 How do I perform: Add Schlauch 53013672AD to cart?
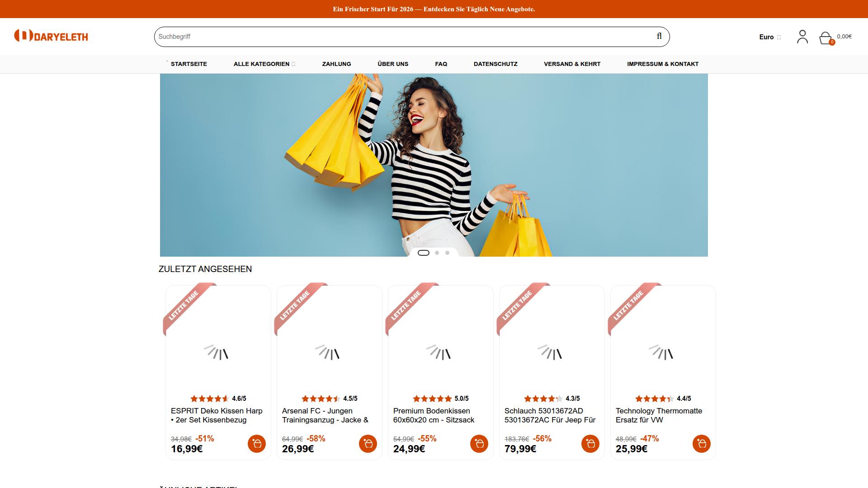pyautogui.click(x=590, y=444)
